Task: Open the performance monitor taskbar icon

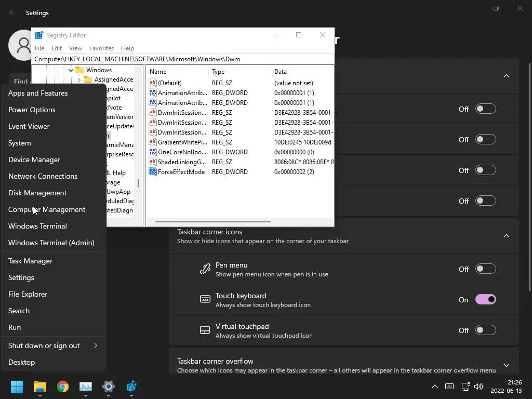Action: [x=86, y=387]
